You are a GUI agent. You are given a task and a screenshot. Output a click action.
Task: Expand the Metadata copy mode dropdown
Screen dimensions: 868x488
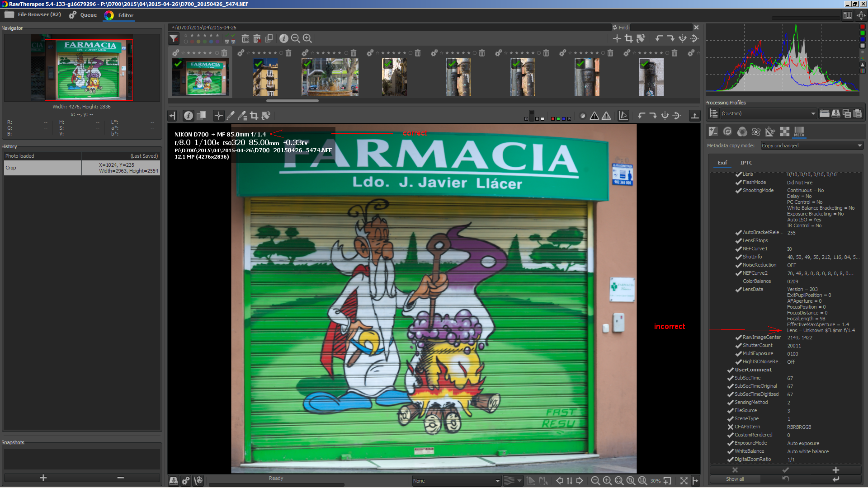point(812,145)
